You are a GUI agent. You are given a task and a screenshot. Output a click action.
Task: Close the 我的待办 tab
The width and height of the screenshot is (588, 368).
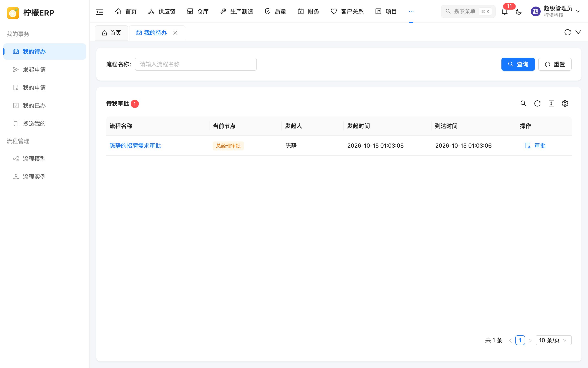click(x=175, y=33)
